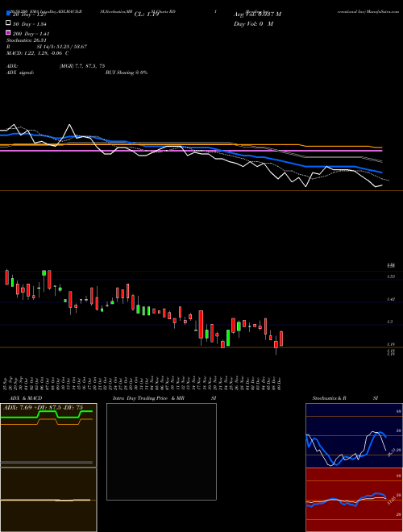Click the tall green candlestick at the 1.18 low
Image resolution: width=403 pixels, height=532 pixels.
pos(228,338)
